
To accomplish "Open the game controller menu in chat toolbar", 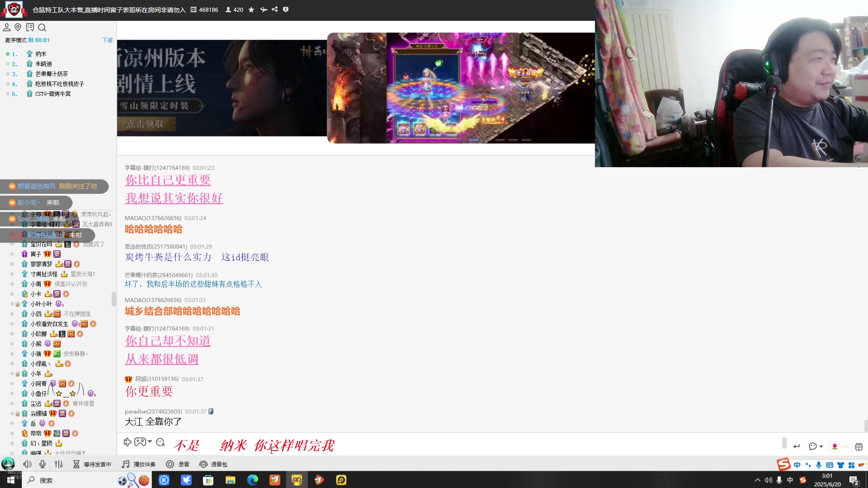I will (x=140, y=442).
